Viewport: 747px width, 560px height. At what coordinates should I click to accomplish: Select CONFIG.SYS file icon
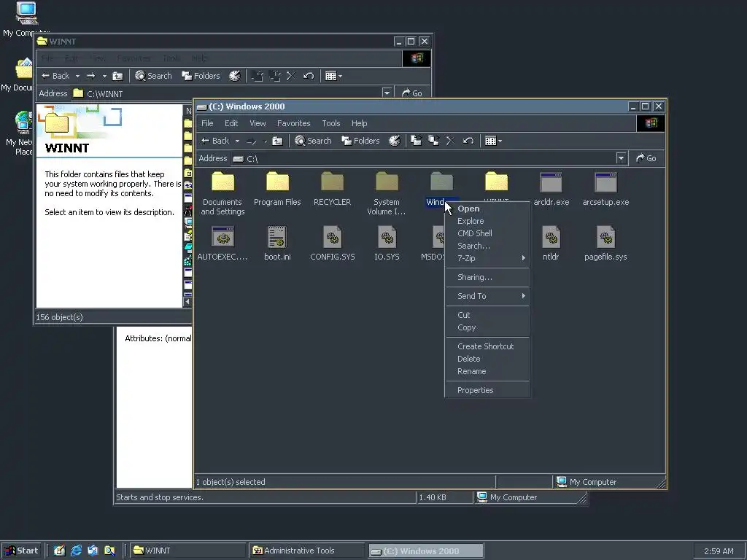coord(332,237)
